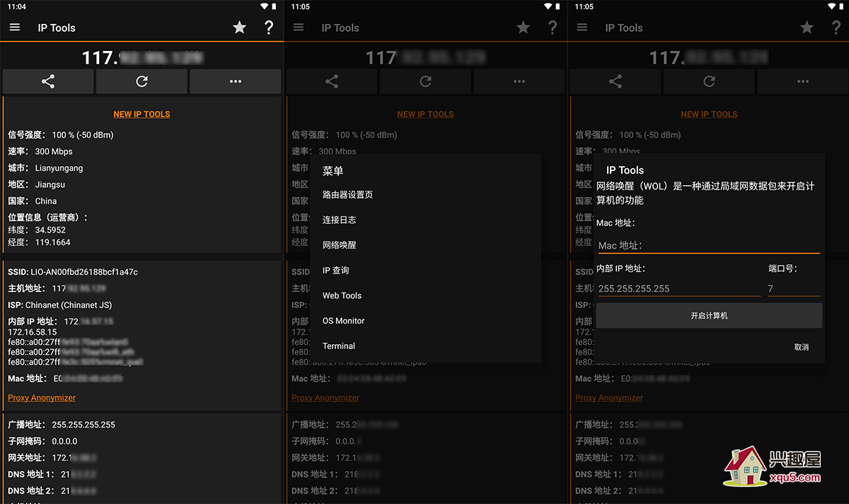Open the hamburger menu in the left screen
Viewport: 849px width, 504px height.
[x=15, y=28]
